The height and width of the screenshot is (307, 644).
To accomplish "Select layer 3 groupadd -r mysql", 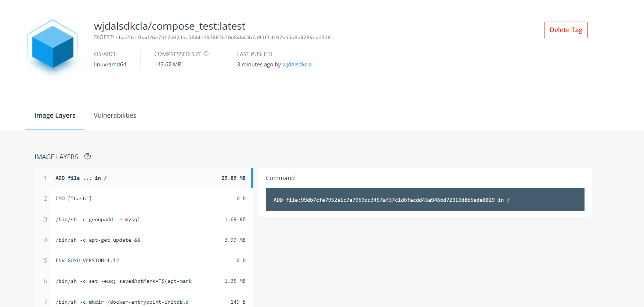I will pos(144,219).
